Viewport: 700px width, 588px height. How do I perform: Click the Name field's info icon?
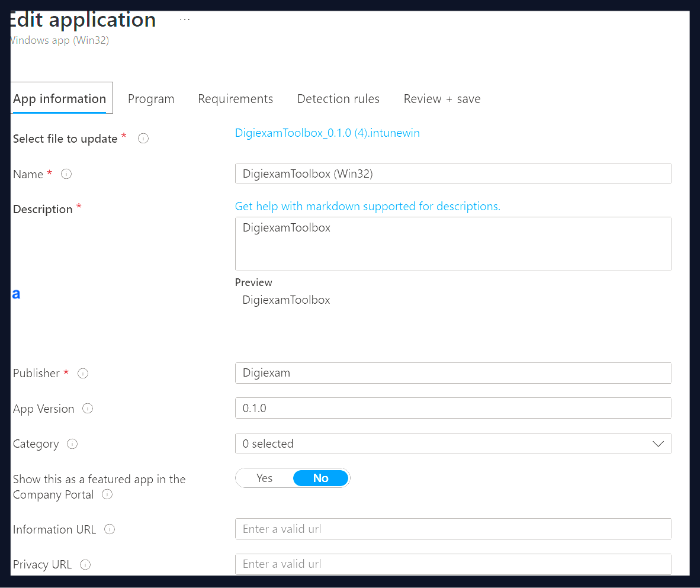(66, 173)
